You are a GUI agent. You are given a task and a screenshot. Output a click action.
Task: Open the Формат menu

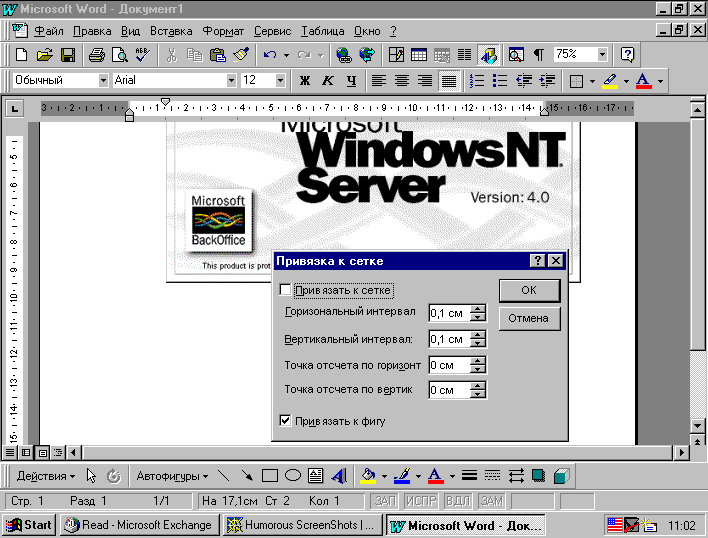point(223,31)
